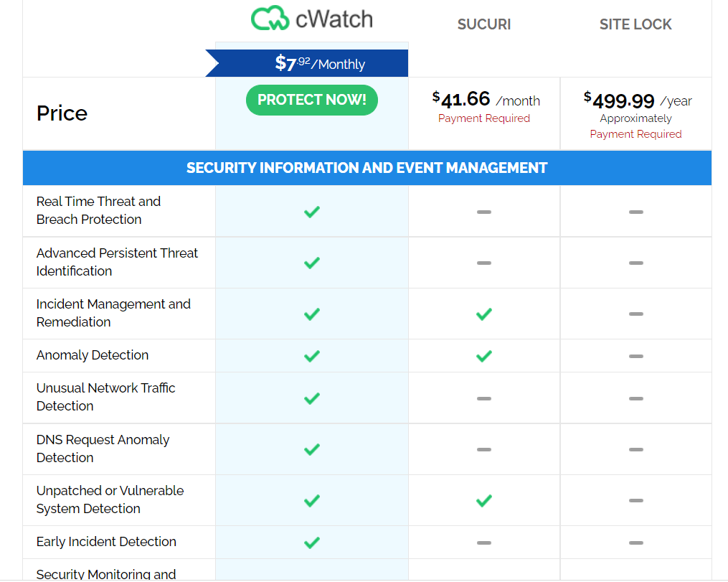
Task: Click the SUCURI column heading
Action: (x=484, y=24)
